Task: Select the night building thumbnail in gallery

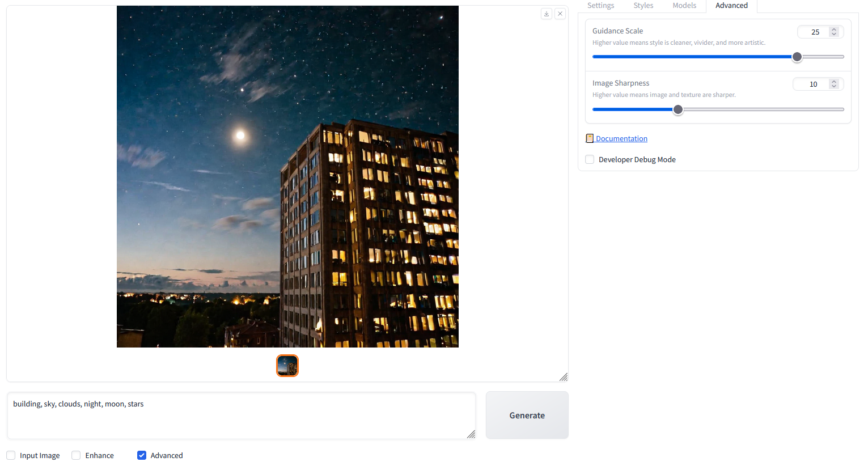Action: click(x=287, y=366)
